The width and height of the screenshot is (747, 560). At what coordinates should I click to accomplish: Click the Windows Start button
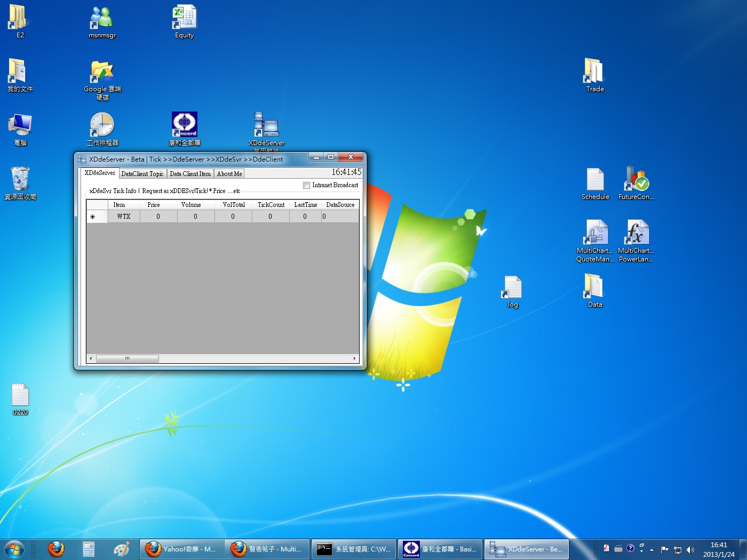[14, 549]
